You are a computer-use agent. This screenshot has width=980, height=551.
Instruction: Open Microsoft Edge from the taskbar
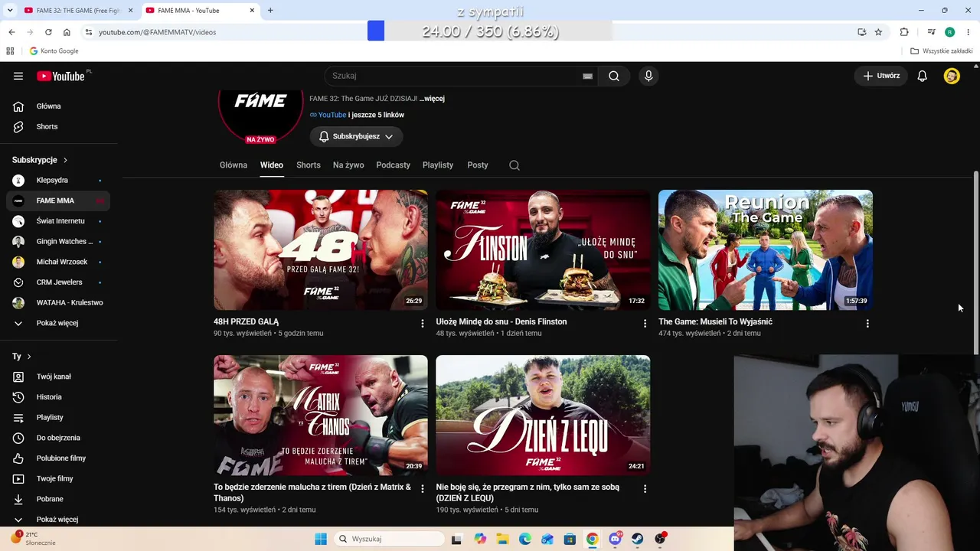524,539
